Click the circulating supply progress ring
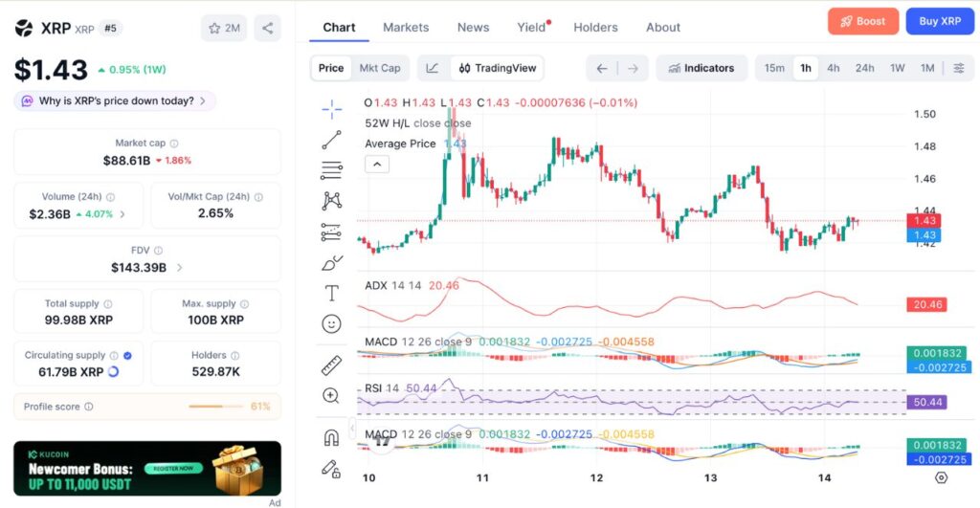The height and width of the screenshot is (508, 980). tap(113, 372)
